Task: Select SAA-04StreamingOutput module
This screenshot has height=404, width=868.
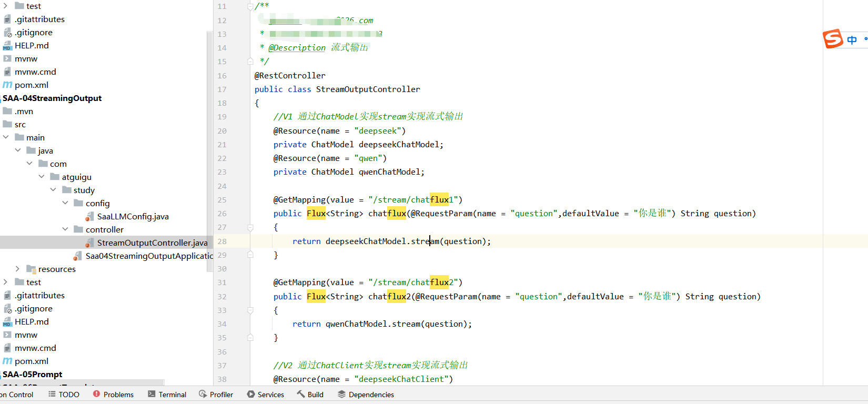Action: point(52,98)
